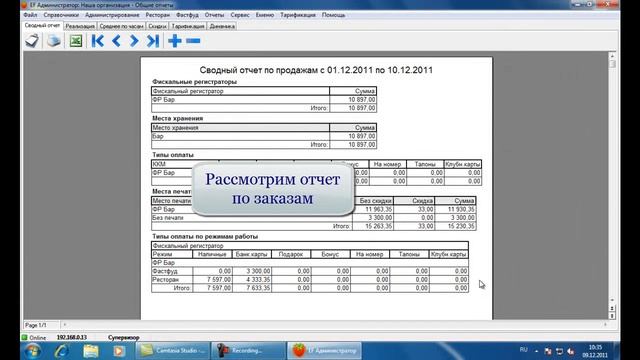Click Супервизор user label in status bar
Viewport: 640px width, 360px height.
pyautogui.click(x=124, y=338)
